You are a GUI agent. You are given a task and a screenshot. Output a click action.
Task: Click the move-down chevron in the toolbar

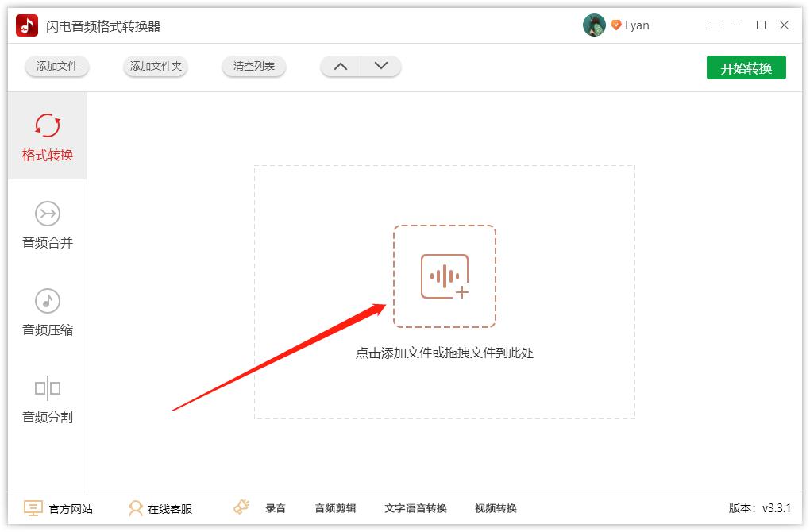coord(380,67)
